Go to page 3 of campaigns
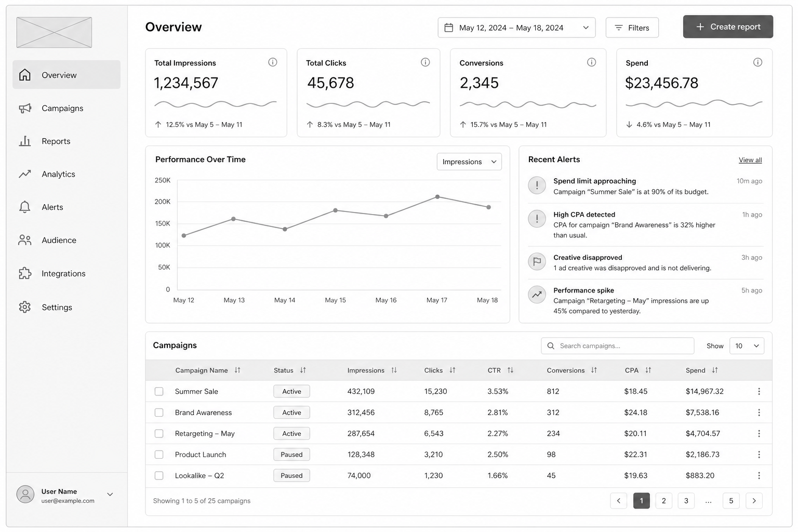Image resolution: width=798 pixels, height=532 pixels. click(x=686, y=501)
